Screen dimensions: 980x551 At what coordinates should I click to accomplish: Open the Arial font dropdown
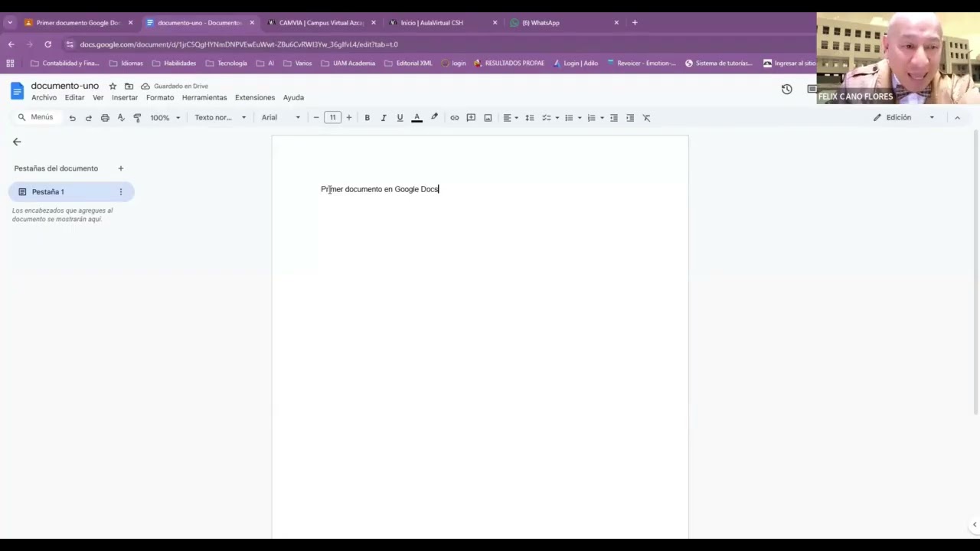[281, 118]
